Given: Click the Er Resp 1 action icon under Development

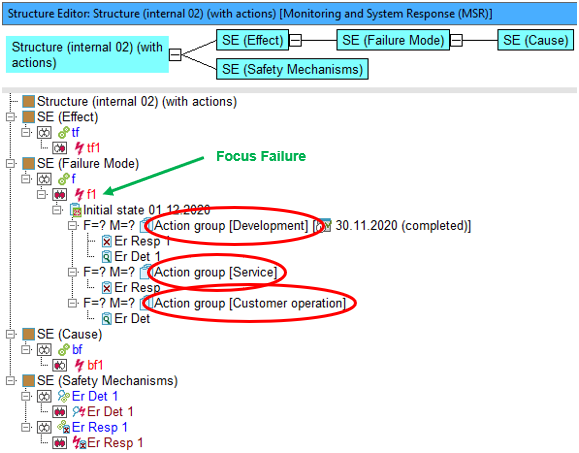Looking at the screenshot, I should 106,241.
